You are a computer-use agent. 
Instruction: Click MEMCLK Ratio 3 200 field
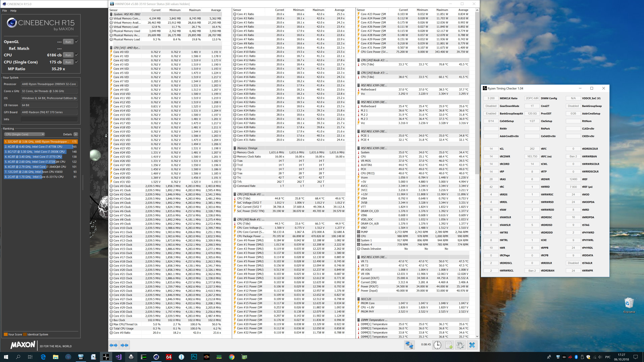pos(491,98)
